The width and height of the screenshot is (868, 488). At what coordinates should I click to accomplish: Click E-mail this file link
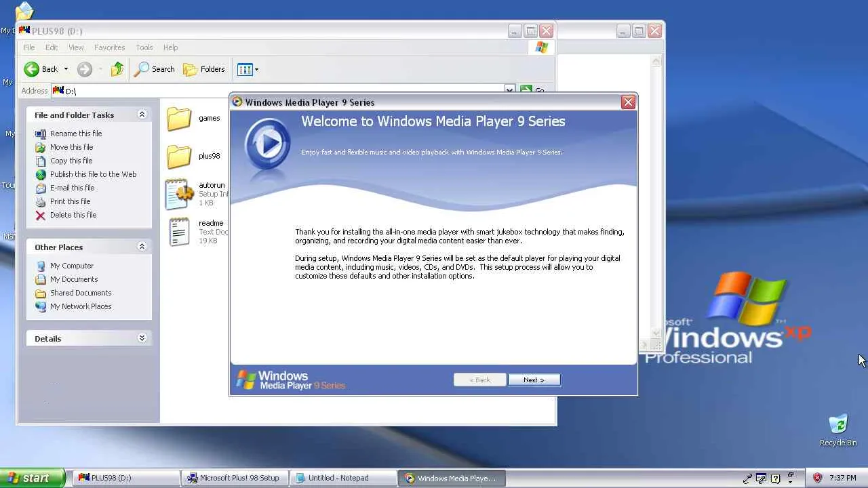(73, 188)
